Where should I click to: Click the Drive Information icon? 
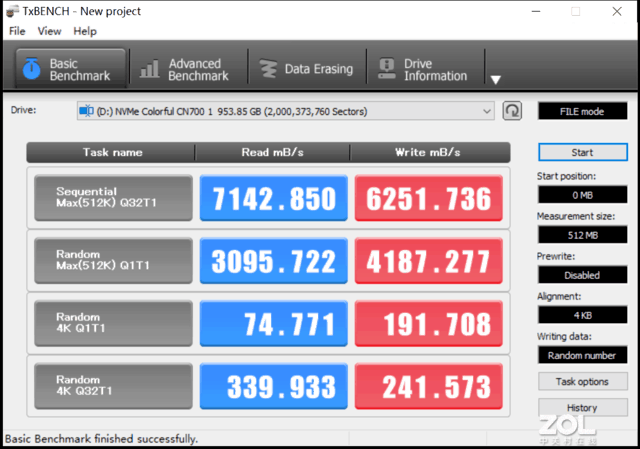[385, 69]
